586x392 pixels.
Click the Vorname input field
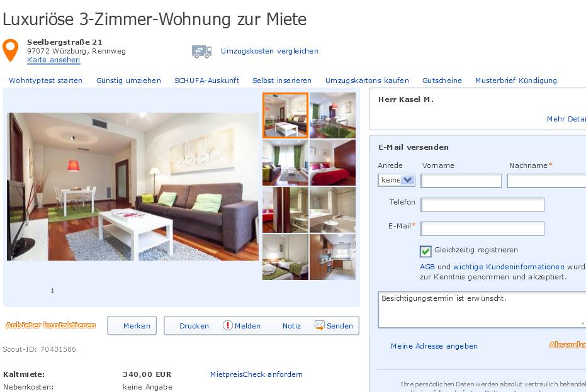pos(461,181)
